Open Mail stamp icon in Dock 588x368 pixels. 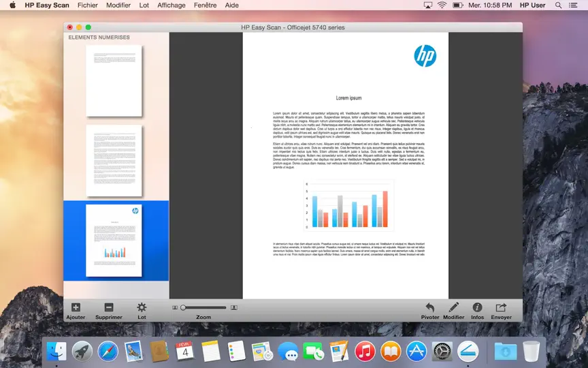click(x=134, y=352)
